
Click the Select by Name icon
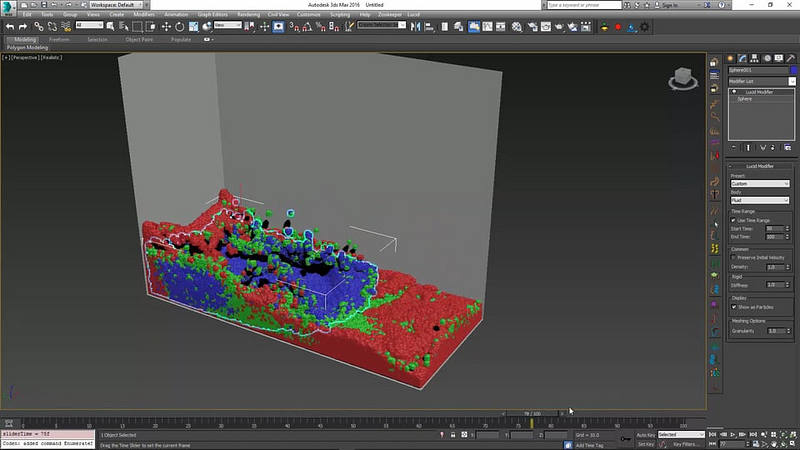point(124,27)
